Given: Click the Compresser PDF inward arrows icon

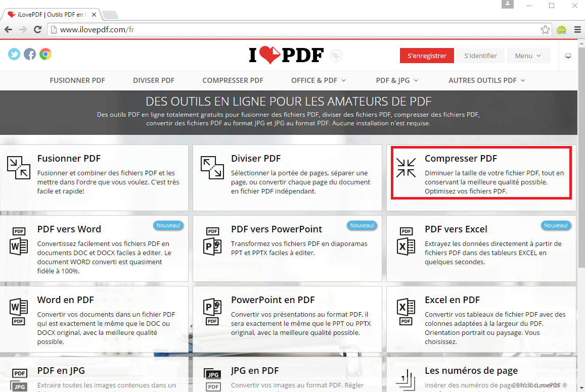Looking at the screenshot, I should click(x=406, y=168).
